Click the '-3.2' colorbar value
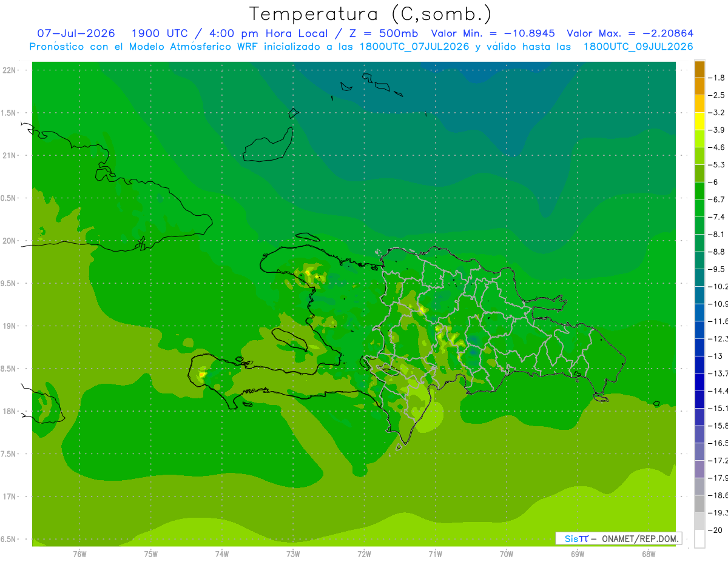The image size is (728, 562). (716, 113)
